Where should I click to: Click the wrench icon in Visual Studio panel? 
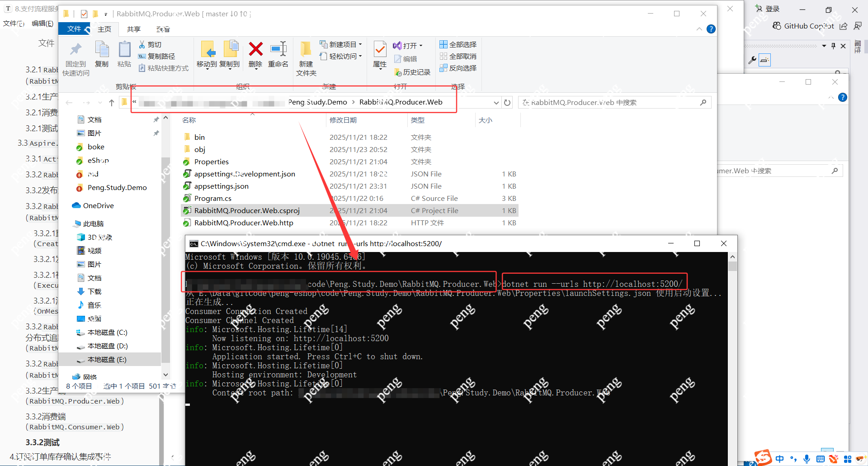752,60
